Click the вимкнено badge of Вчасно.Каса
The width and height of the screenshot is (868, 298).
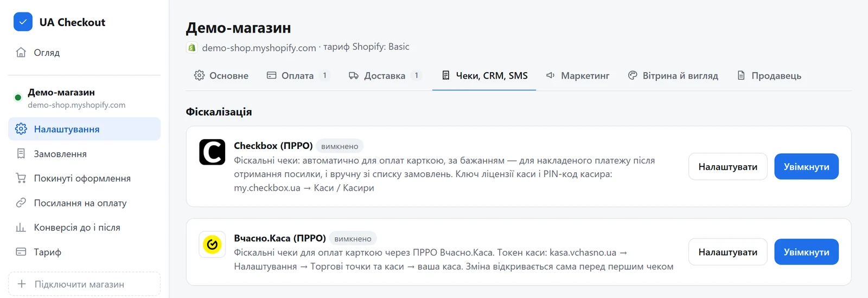[x=353, y=238]
